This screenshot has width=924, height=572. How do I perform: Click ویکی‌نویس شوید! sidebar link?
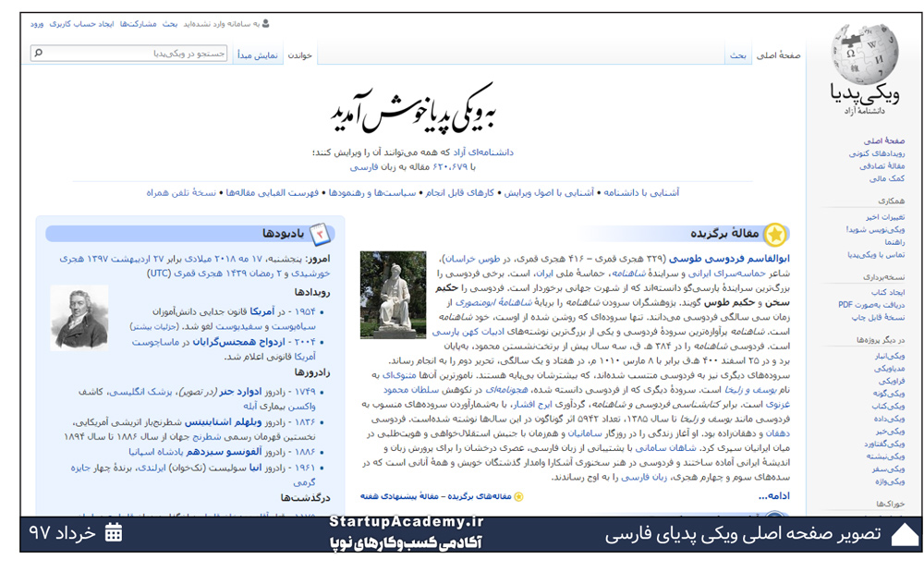(x=876, y=230)
